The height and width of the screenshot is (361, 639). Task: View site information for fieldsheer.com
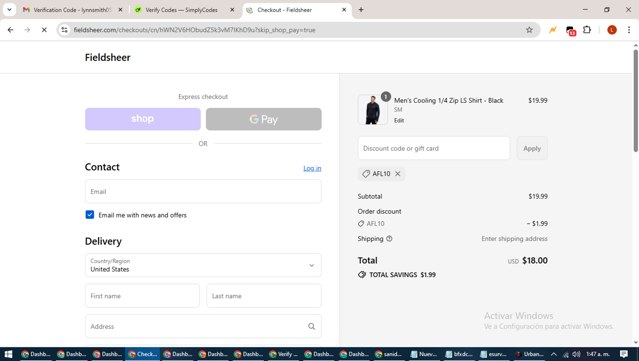pyautogui.click(x=64, y=30)
